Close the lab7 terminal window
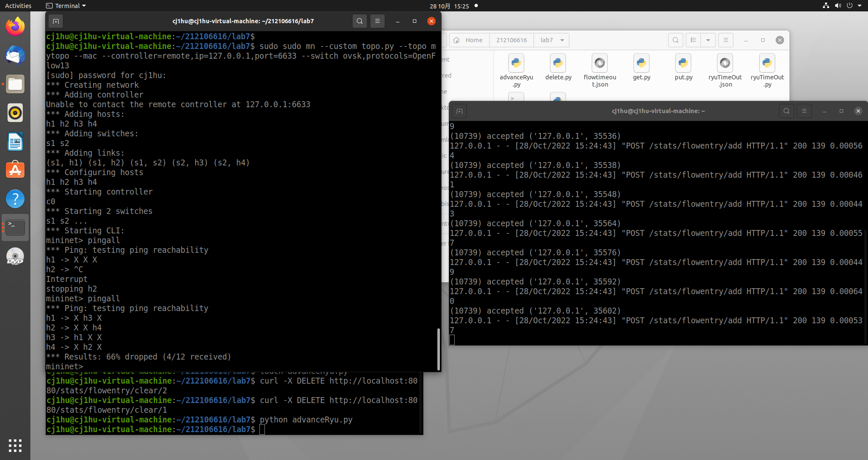Viewport: 868px width, 460px height. click(x=431, y=21)
